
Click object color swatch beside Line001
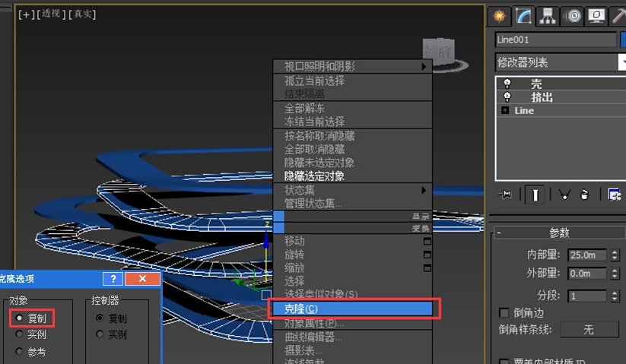point(623,40)
